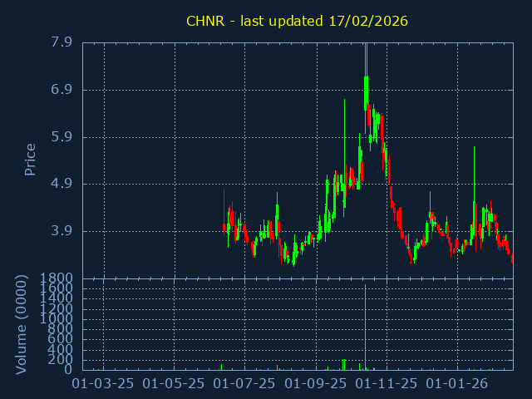
Task: Select the 01-11-25 date label
Action: pos(387,384)
